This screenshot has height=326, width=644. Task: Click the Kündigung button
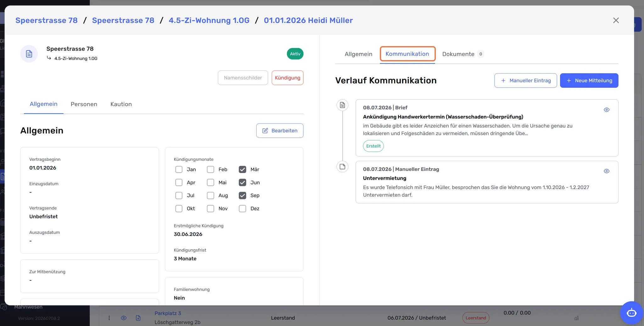tap(287, 78)
